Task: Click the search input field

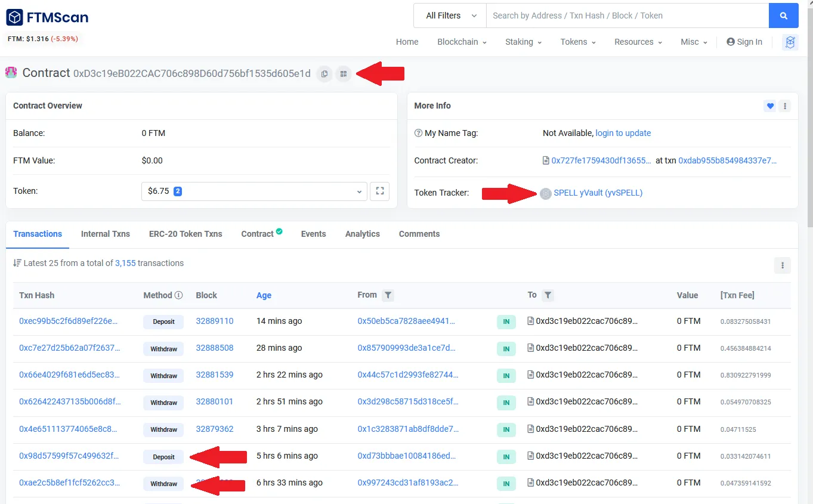Action: tap(627, 16)
